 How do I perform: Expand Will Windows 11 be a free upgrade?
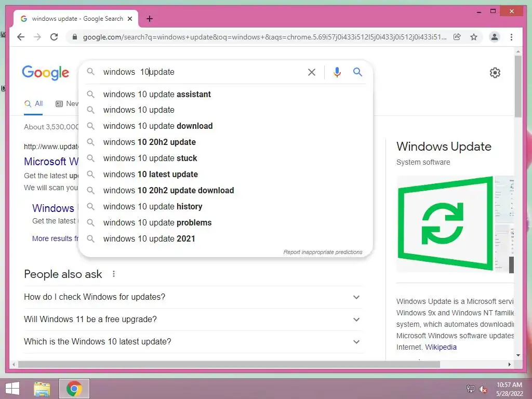point(193,320)
